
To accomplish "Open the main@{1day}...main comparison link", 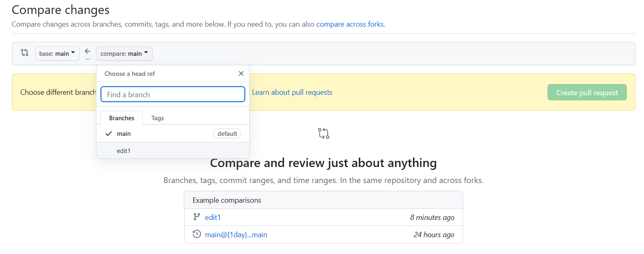I will (x=236, y=235).
